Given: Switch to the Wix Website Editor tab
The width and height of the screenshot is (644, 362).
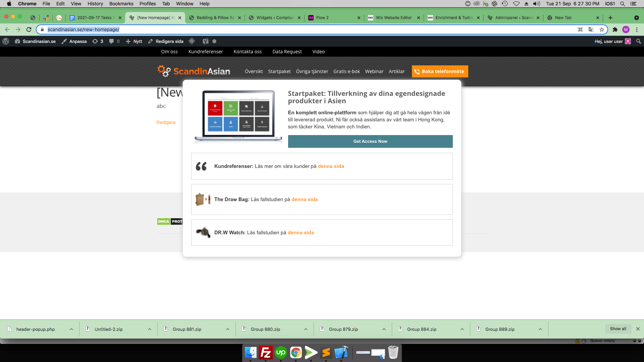Looking at the screenshot, I should [393, 18].
